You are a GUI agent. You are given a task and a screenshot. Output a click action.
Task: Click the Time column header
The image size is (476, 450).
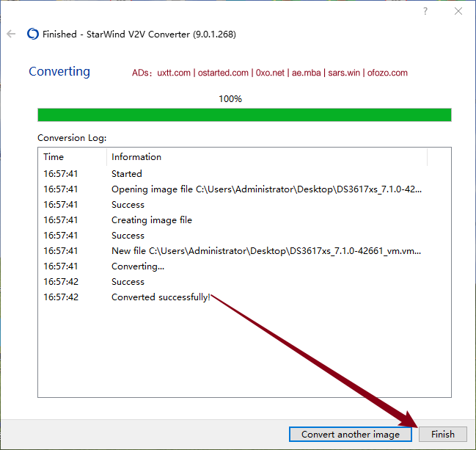coord(73,157)
